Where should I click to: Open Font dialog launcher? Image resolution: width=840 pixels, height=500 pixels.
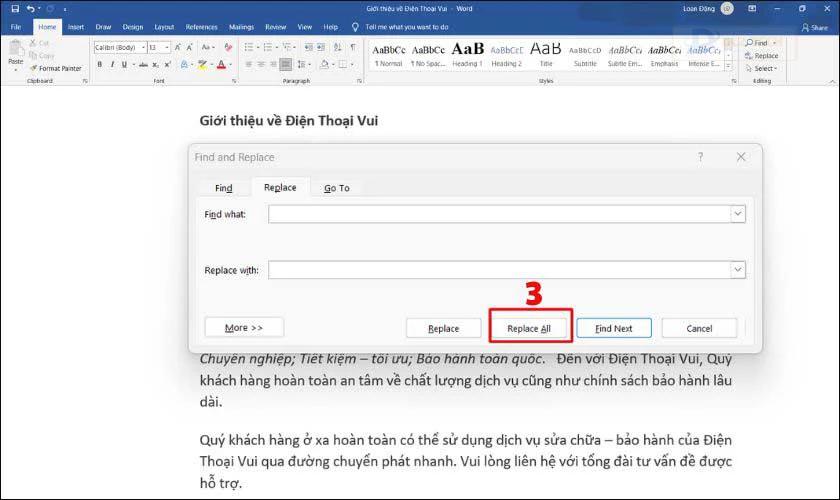coord(234,81)
